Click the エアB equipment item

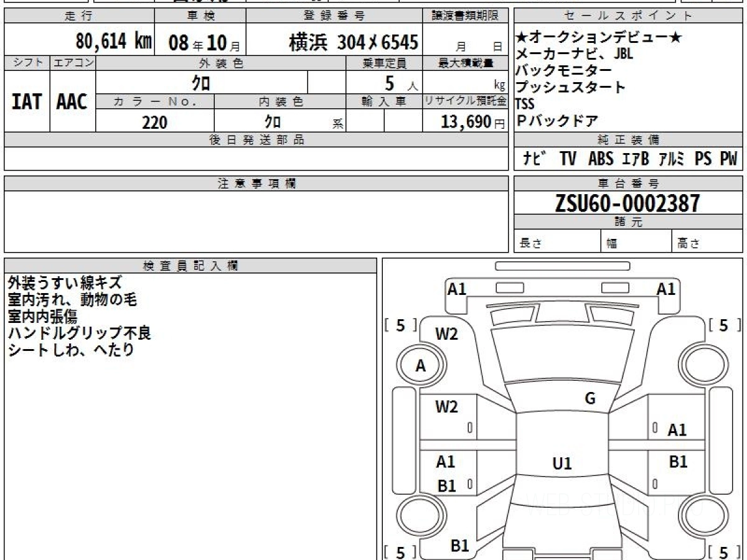[x=636, y=159]
